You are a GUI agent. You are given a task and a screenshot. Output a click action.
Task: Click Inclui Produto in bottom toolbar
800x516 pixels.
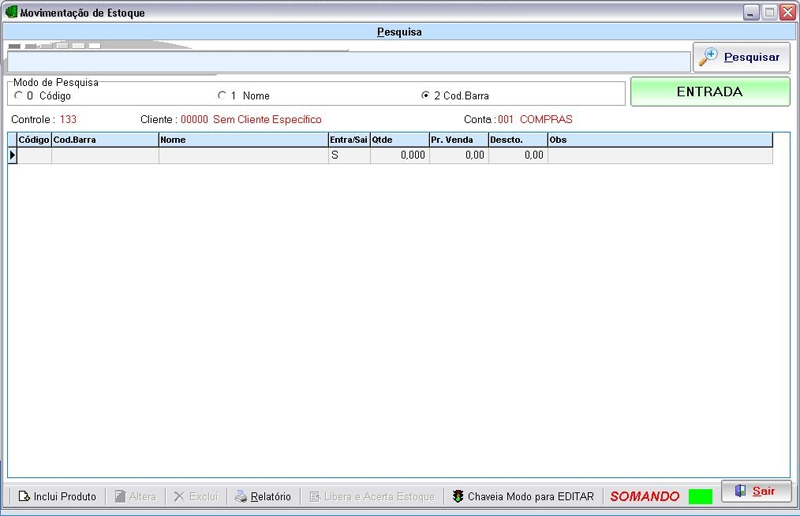pyautogui.click(x=57, y=496)
